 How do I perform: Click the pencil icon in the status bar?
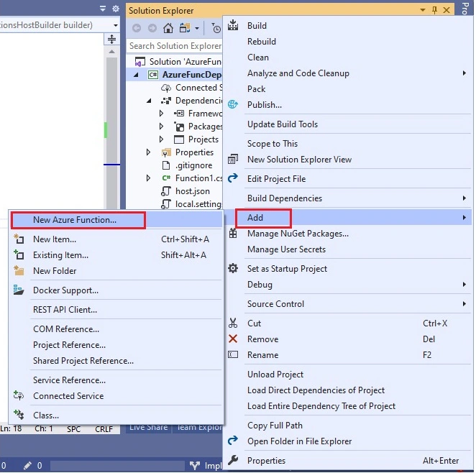(27, 465)
